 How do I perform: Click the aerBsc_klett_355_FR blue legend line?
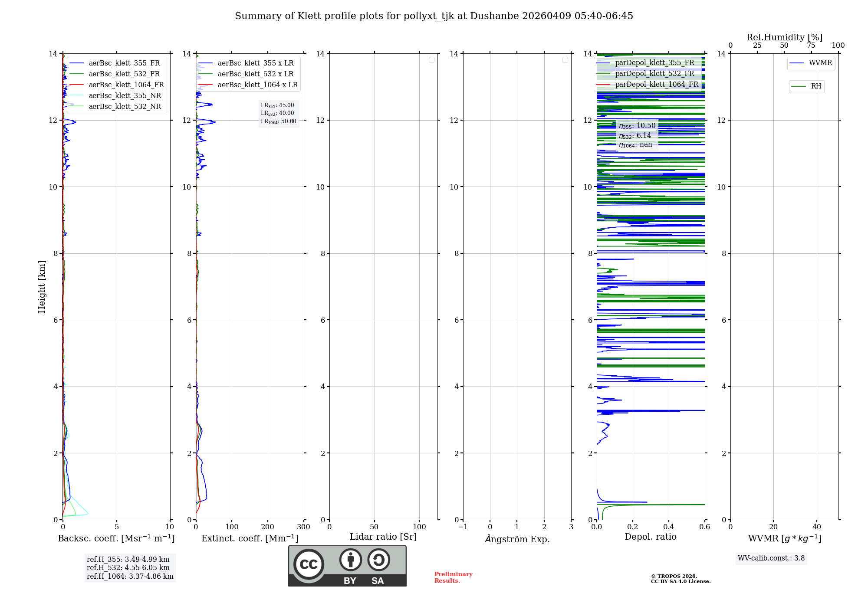[x=76, y=63]
